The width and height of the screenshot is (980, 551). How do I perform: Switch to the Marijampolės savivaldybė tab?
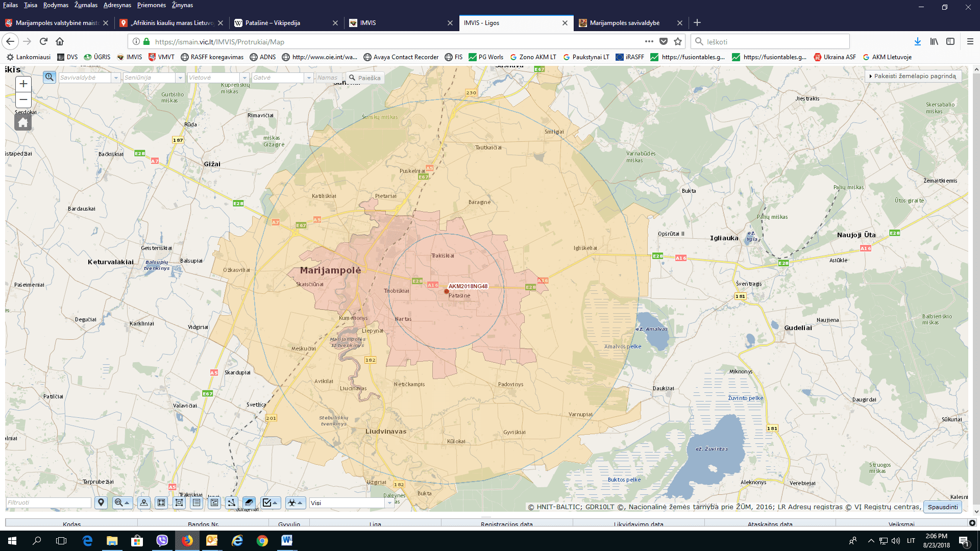631,23
